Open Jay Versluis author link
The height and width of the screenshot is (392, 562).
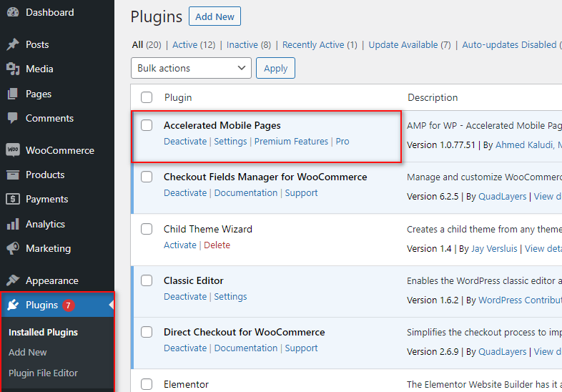tap(494, 248)
